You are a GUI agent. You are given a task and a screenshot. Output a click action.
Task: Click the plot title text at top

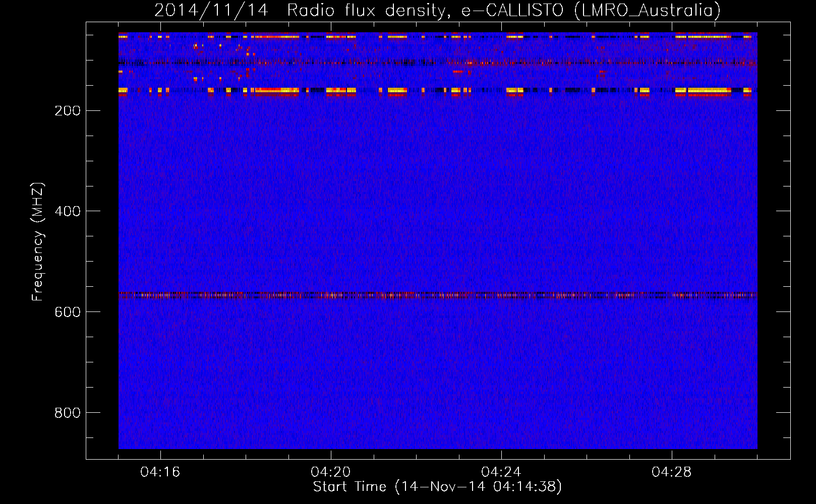point(437,10)
